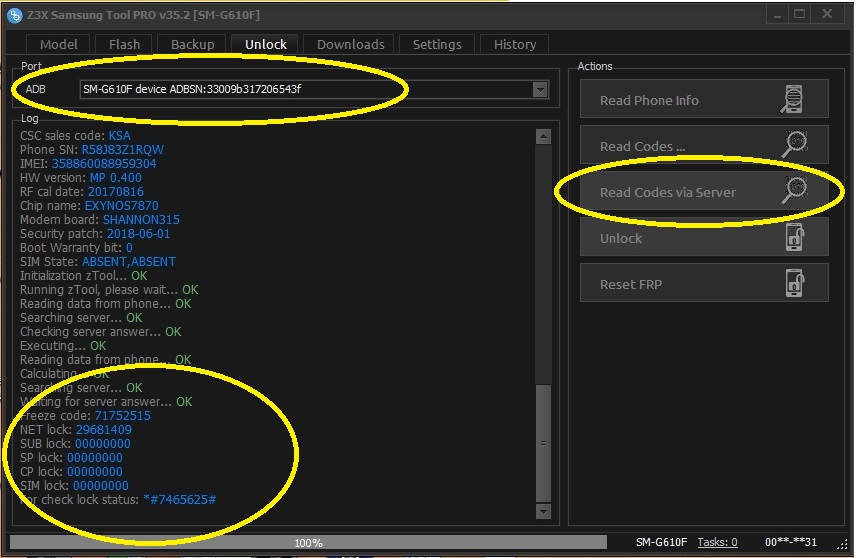This screenshot has height=558, width=856.
Task: Click the Security patch 2018-06-01 value
Action: point(138,234)
